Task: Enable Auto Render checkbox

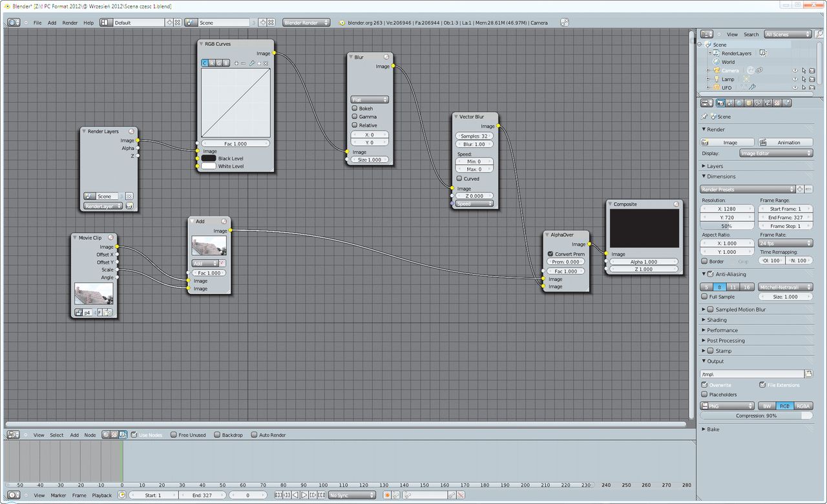Action: [x=255, y=435]
